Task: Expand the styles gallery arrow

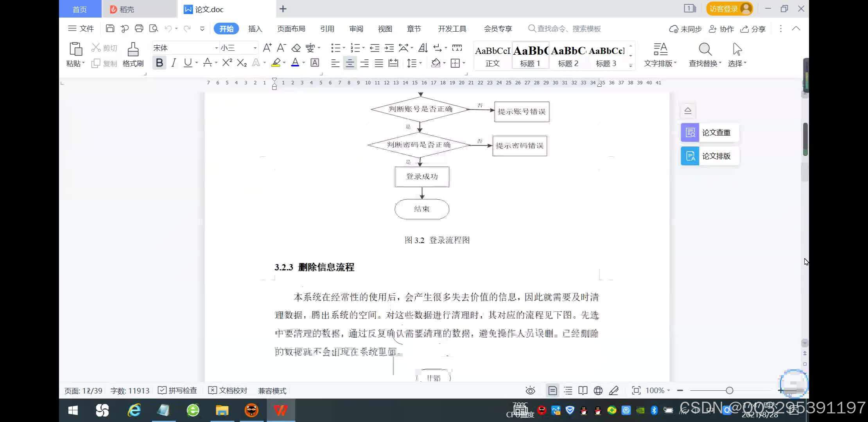Action: point(631,65)
